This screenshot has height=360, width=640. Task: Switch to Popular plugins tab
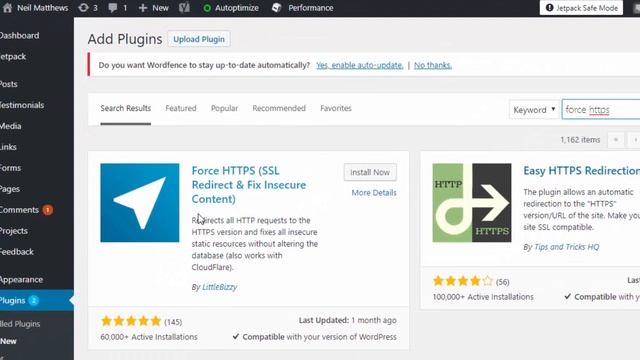(224, 108)
